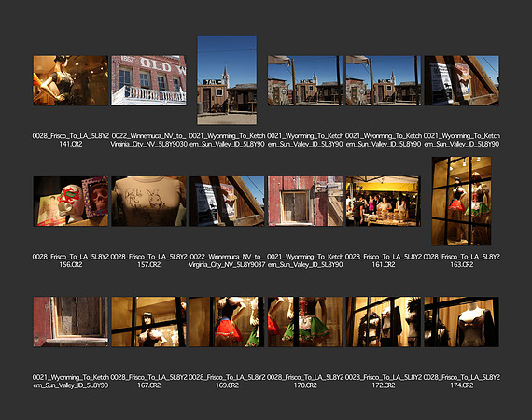Screen dimensions: 532x420
Task: Open the red brick OLD building thumbnail
Action: click(x=148, y=80)
